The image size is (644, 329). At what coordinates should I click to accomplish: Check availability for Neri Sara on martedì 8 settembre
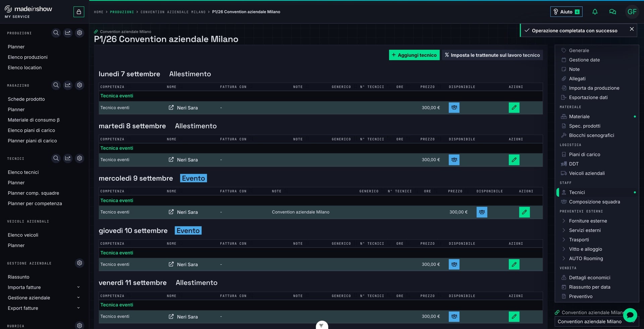coord(454,160)
